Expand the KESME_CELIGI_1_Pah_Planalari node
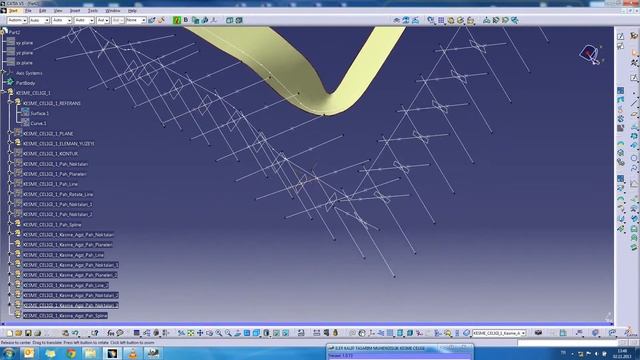640x360 pixels. [x=10, y=174]
